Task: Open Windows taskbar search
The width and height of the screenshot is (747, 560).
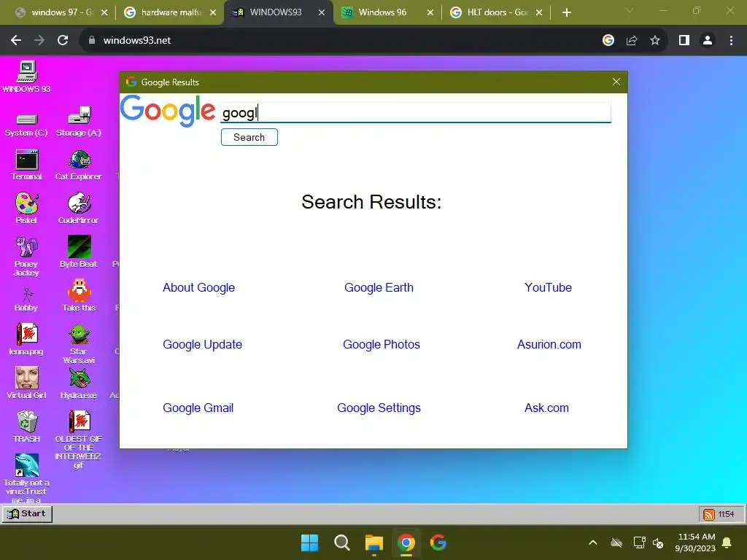Action: [342, 542]
